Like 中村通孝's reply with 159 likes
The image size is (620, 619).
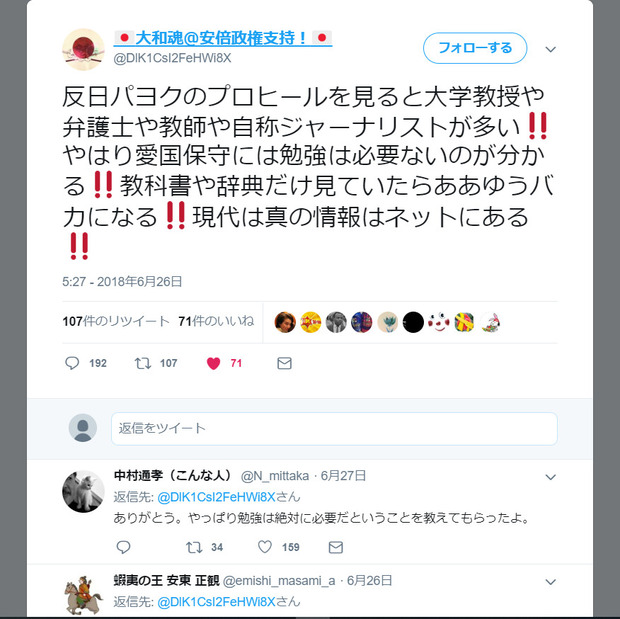coord(265,547)
